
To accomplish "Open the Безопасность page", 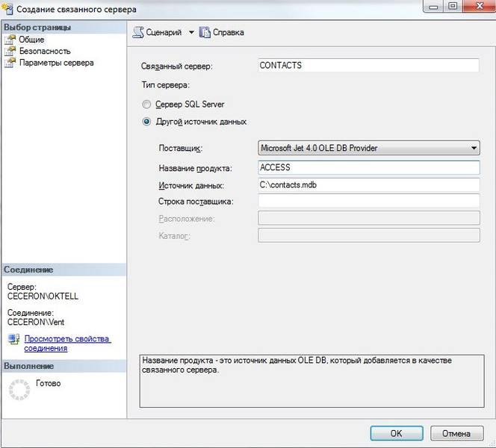I will tap(45, 52).
